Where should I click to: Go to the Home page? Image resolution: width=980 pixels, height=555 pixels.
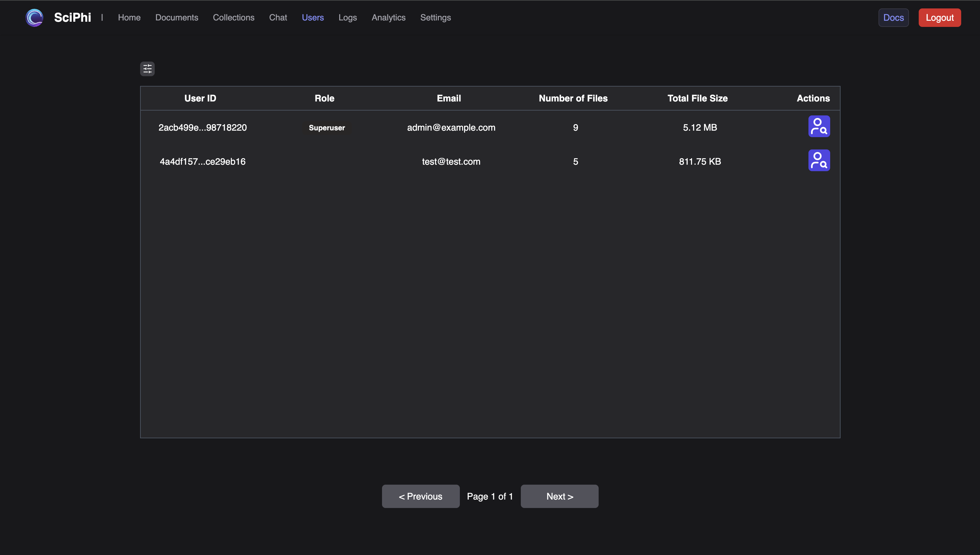coord(129,18)
